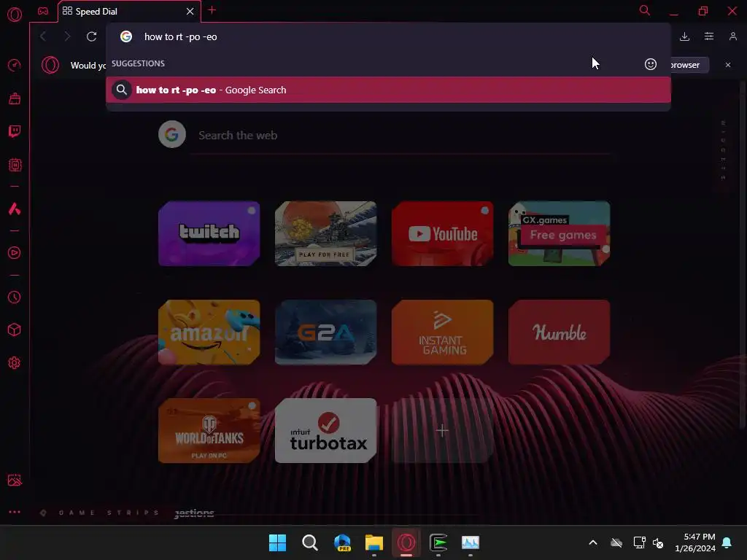The height and width of the screenshot is (560, 747).
Task: Open GX.games Free games tile
Action: (x=560, y=233)
